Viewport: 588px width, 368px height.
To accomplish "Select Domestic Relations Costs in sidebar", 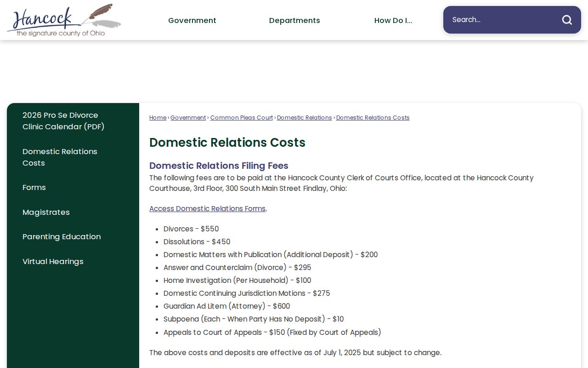I will point(60,157).
